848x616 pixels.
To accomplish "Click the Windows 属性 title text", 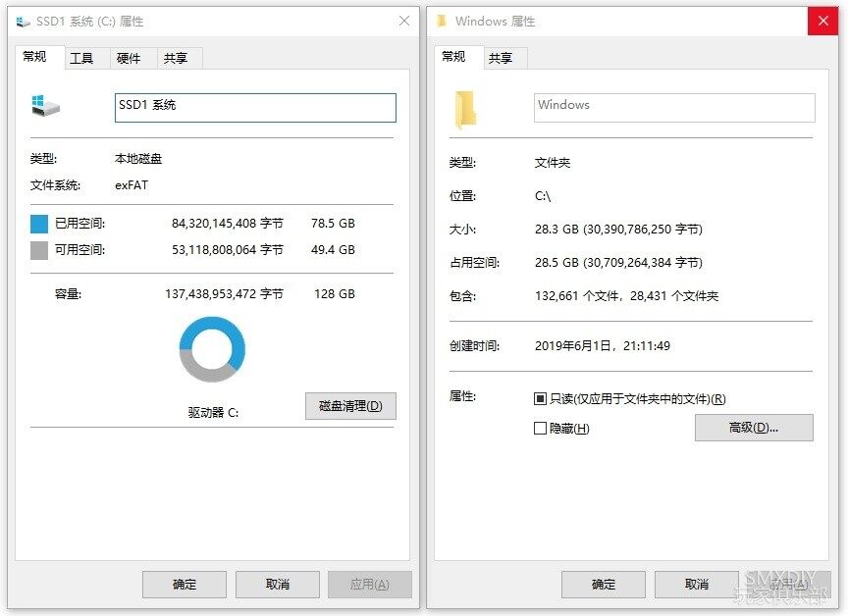I will (x=496, y=21).
